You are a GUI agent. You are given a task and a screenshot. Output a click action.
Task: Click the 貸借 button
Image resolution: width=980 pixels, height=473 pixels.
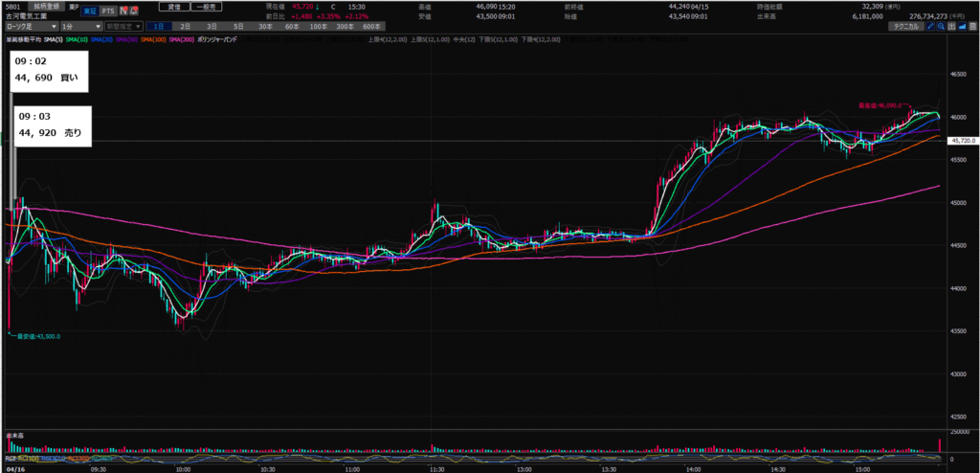pyautogui.click(x=174, y=7)
